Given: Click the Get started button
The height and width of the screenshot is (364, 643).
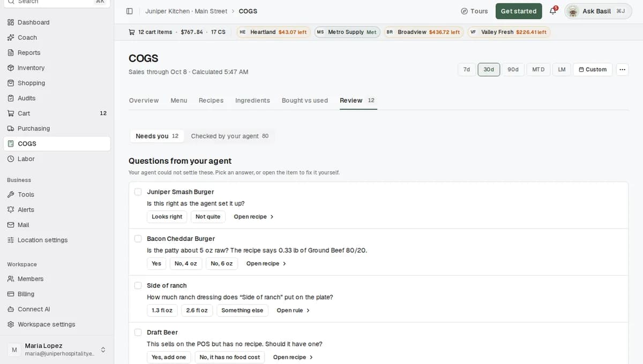Looking at the screenshot, I should [519, 11].
